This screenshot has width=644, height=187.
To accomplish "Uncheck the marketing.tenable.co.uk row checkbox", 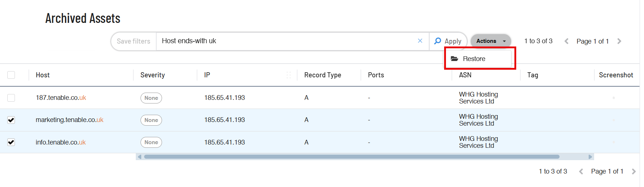I will pyautogui.click(x=11, y=120).
